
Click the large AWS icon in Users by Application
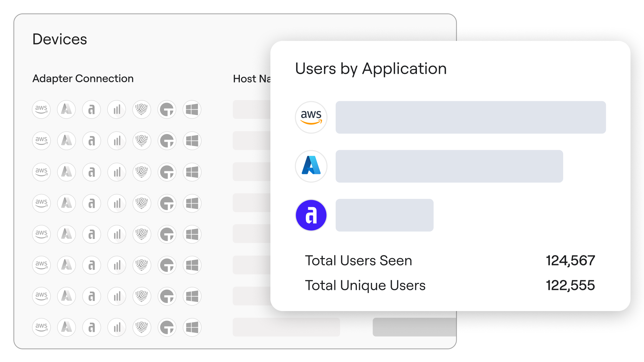[311, 117]
